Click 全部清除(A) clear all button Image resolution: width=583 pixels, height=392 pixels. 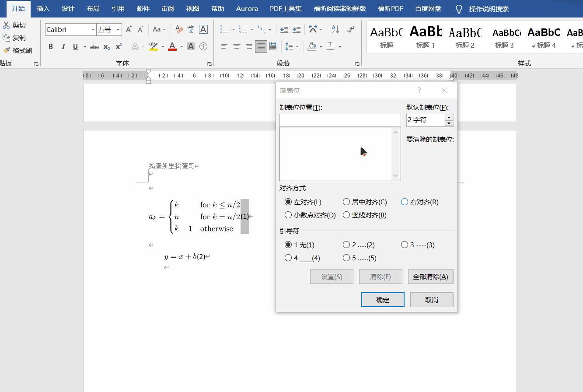pyautogui.click(x=431, y=276)
